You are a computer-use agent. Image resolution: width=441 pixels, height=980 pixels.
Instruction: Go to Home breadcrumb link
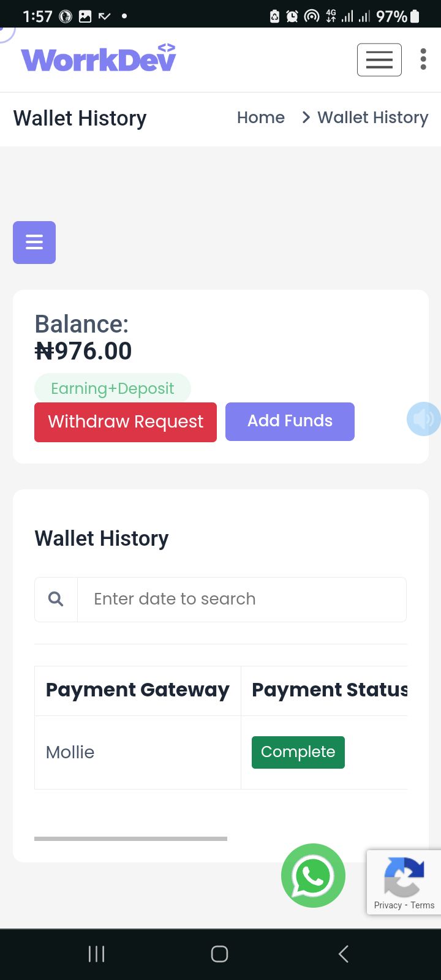261,118
